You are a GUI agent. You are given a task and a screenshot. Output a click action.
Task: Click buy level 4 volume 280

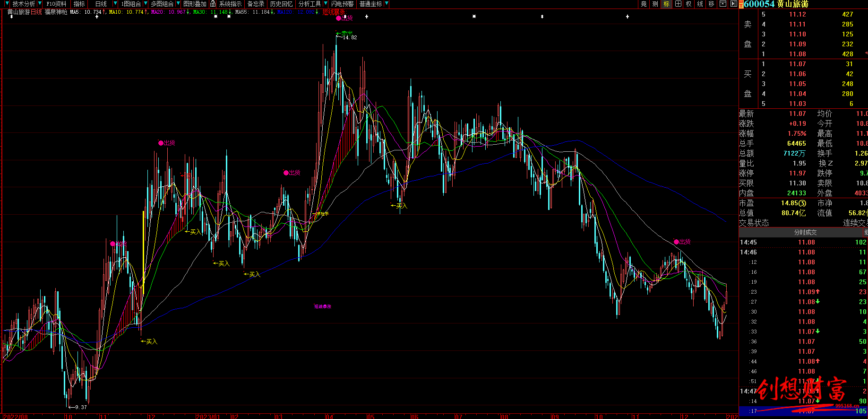tap(848, 94)
